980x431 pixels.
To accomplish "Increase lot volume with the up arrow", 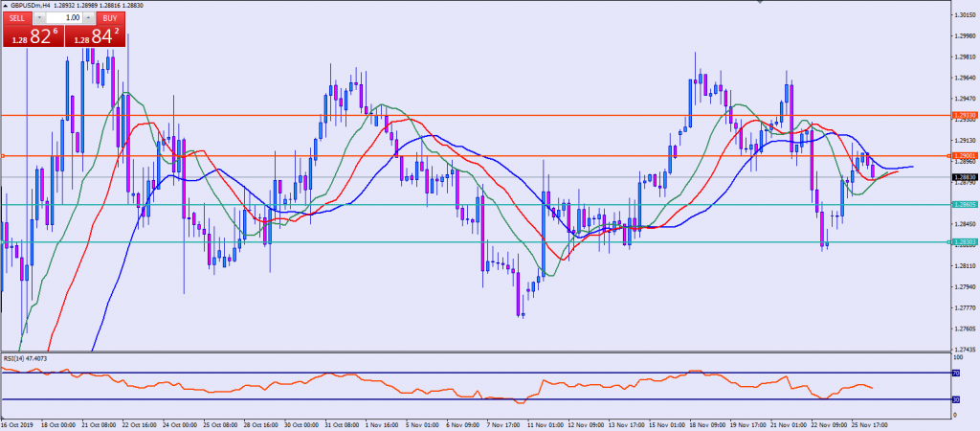I will point(89,17).
